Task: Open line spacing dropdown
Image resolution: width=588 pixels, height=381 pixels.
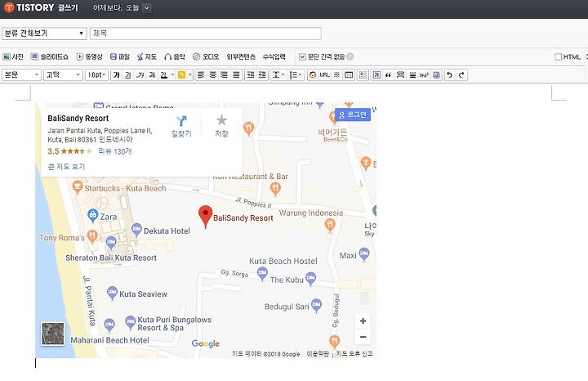Action: tap(278, 75)
